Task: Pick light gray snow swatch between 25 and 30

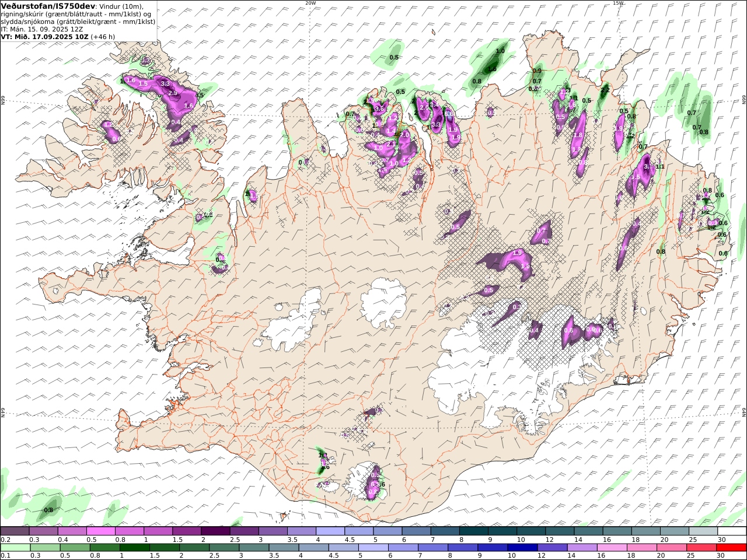Action: pyautogui.click(x=703, y=531)
